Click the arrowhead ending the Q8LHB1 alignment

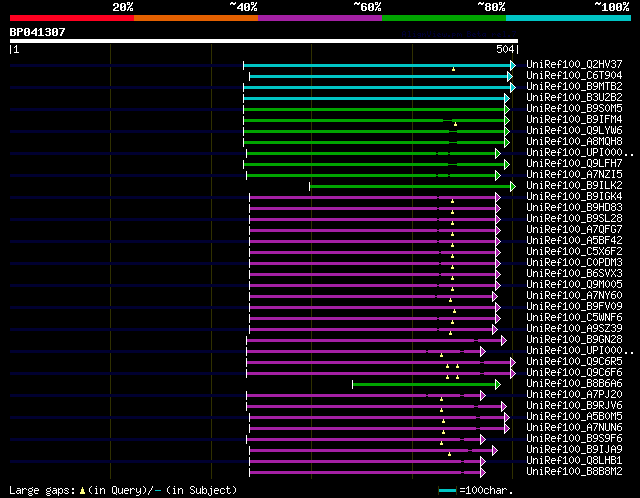click(482, 462)
